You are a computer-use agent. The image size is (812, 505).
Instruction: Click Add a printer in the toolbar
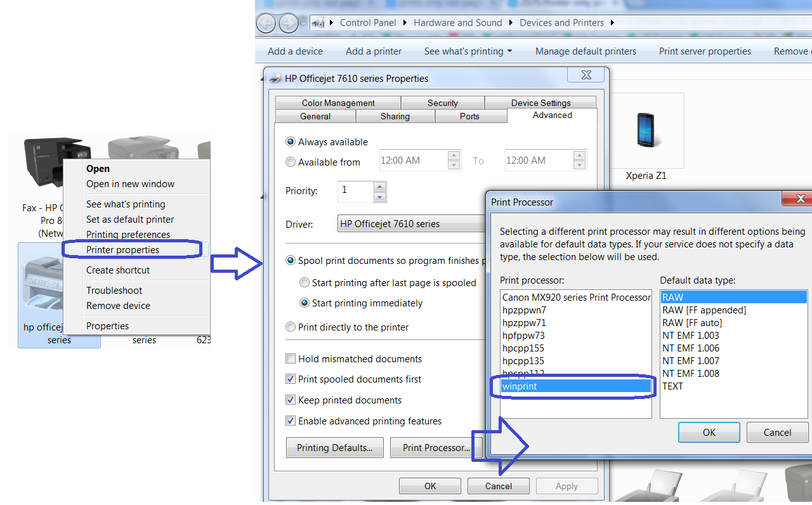[x=374, y=51]
